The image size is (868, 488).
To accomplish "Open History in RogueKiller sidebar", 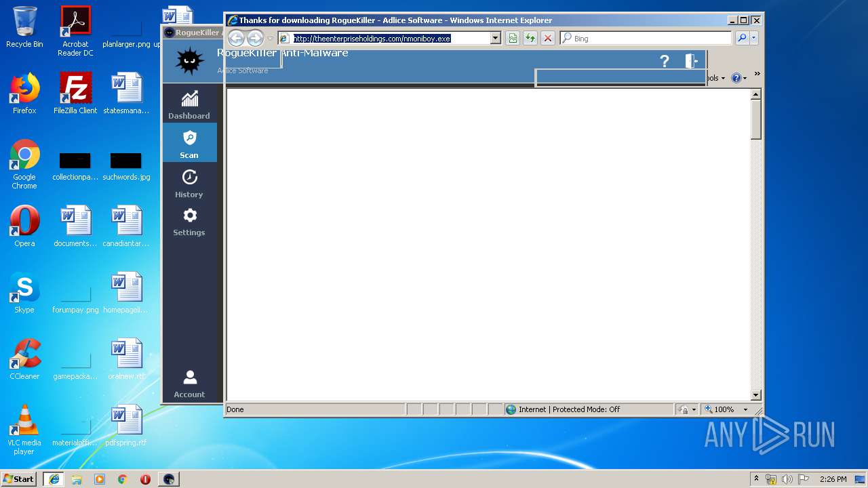I will coord(189,183).
